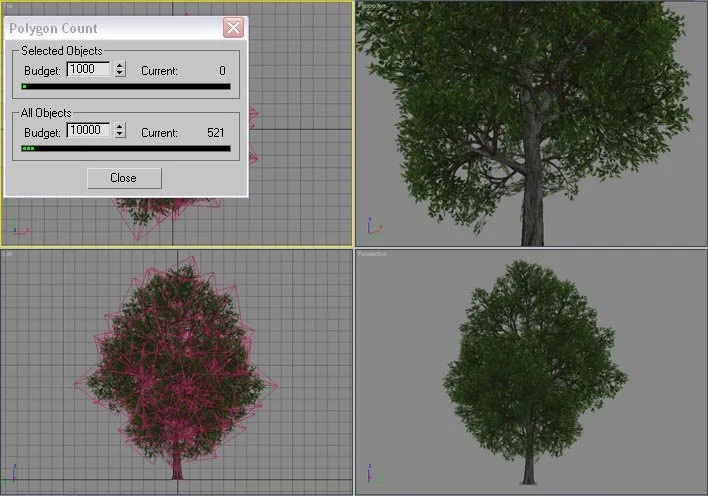The height and width of the screenshot is (496, 708).
Task: Increase the All Objects budget spinner
Action: [120, 127]
